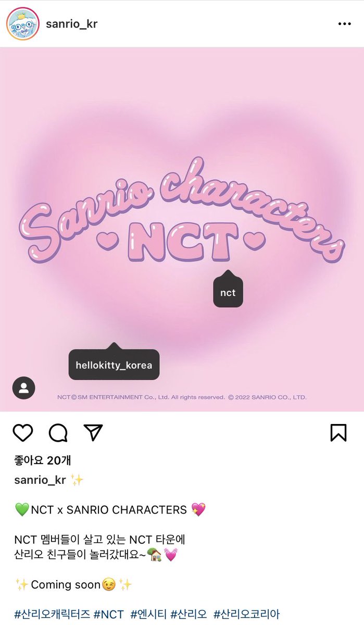Open the #산리오 hashtag

pyautogui.click(x=189, y=614)
